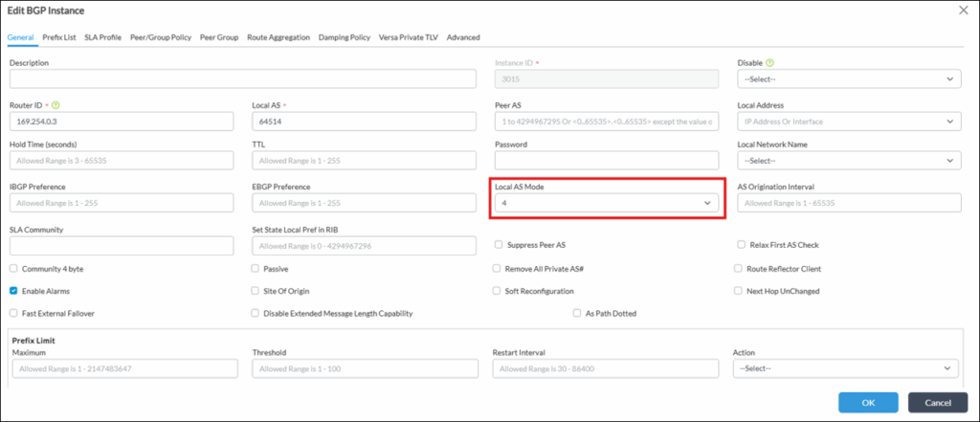Check the Suppress Peer AS box
Screen dimensions: 980x422
click(x=497, y=245)
